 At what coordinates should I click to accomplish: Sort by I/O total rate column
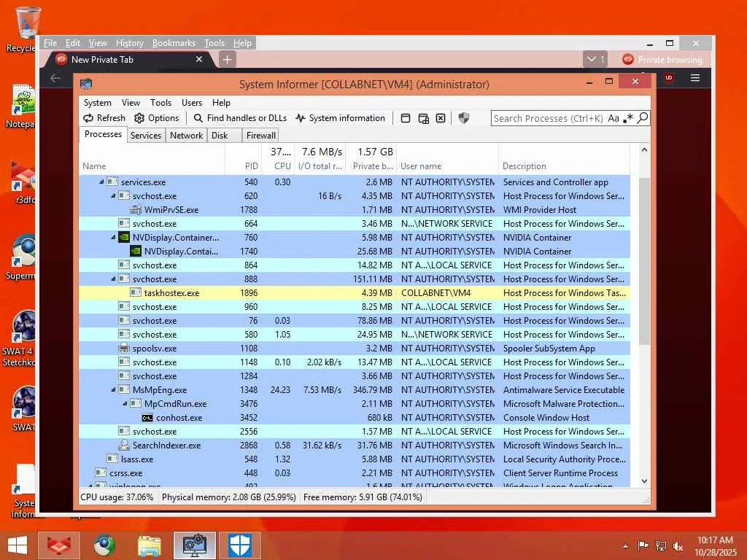(320, 159)
